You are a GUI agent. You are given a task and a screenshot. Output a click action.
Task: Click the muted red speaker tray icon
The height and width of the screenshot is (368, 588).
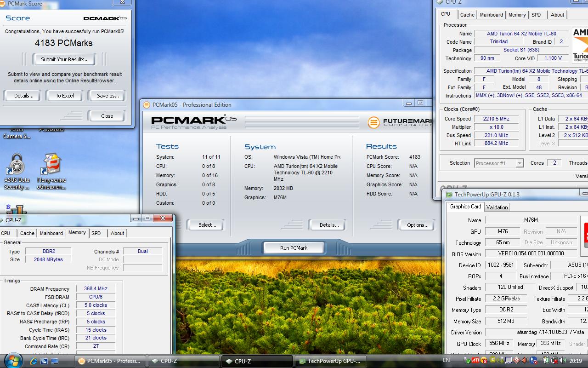(x=525, y=360)
